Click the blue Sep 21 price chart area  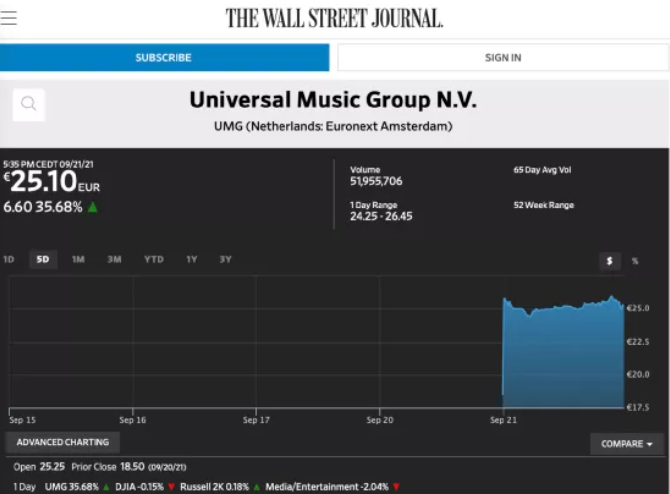tap(563, 355)
